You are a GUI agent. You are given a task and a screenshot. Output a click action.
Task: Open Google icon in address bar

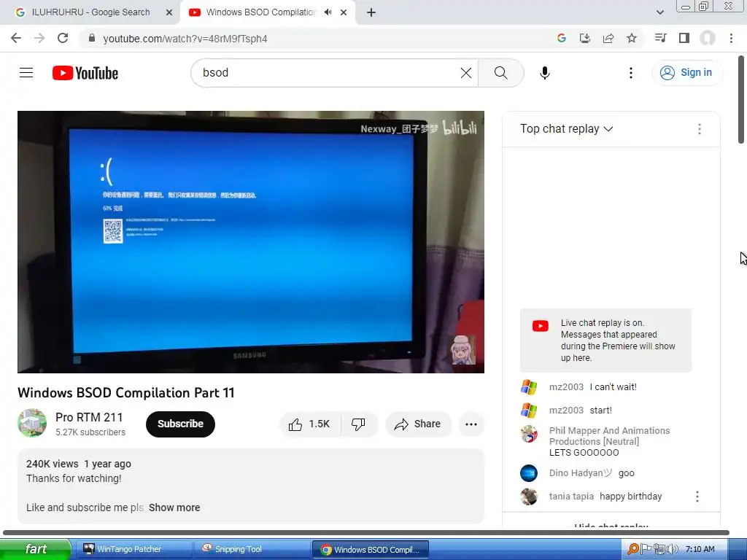click(x=562, y=38)
